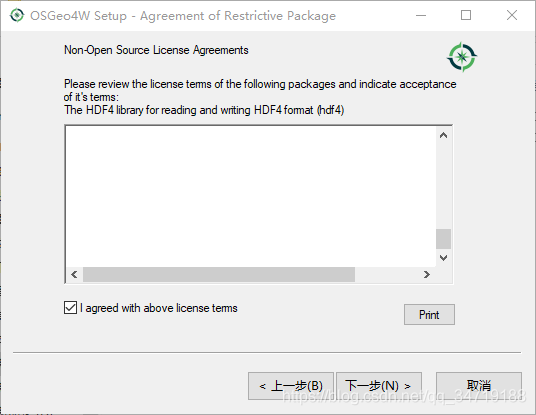Maximize the OSGeo4W Setup window
This screenshot has width=536, height=415.
466,15
